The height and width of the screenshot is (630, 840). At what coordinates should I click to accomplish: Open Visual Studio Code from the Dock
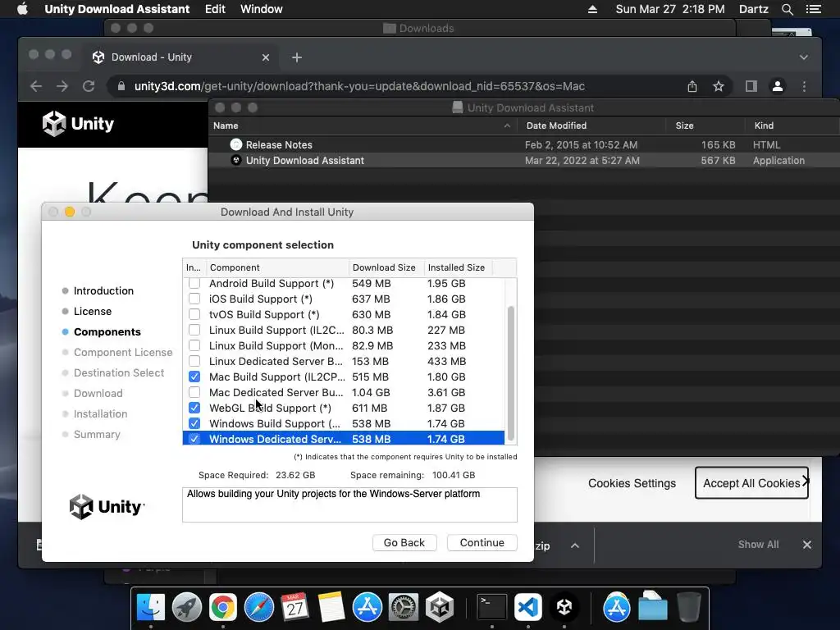(x=528, y=608)
